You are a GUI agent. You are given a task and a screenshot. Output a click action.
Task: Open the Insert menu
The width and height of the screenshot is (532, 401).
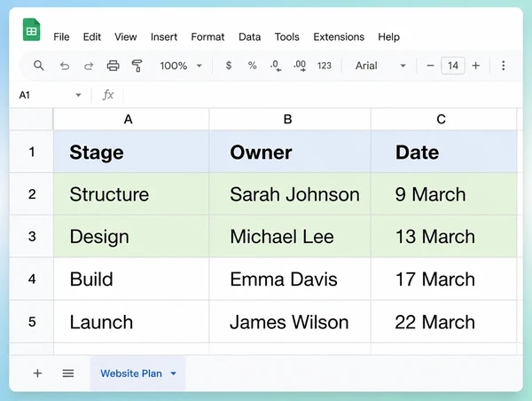click(164, 36)
